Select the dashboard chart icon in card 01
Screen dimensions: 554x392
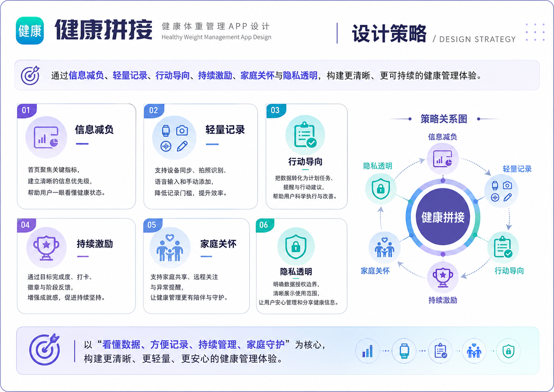click(46, 137)
